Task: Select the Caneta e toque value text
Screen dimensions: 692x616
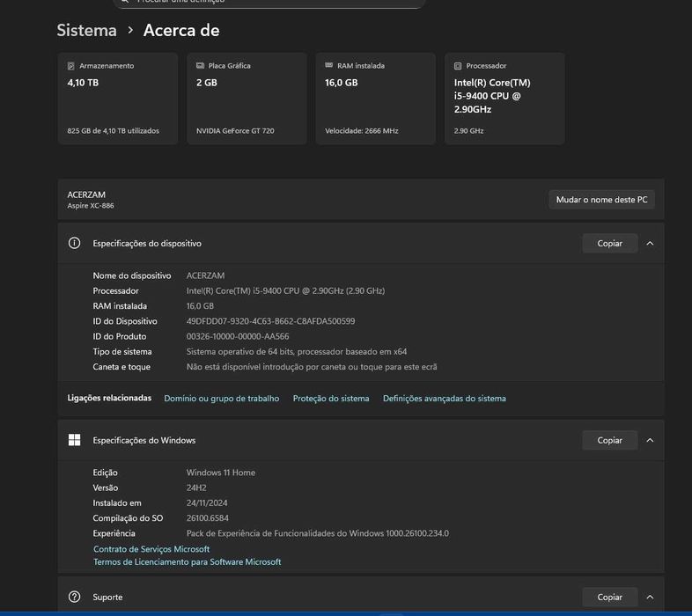Action: click(312, 367)
